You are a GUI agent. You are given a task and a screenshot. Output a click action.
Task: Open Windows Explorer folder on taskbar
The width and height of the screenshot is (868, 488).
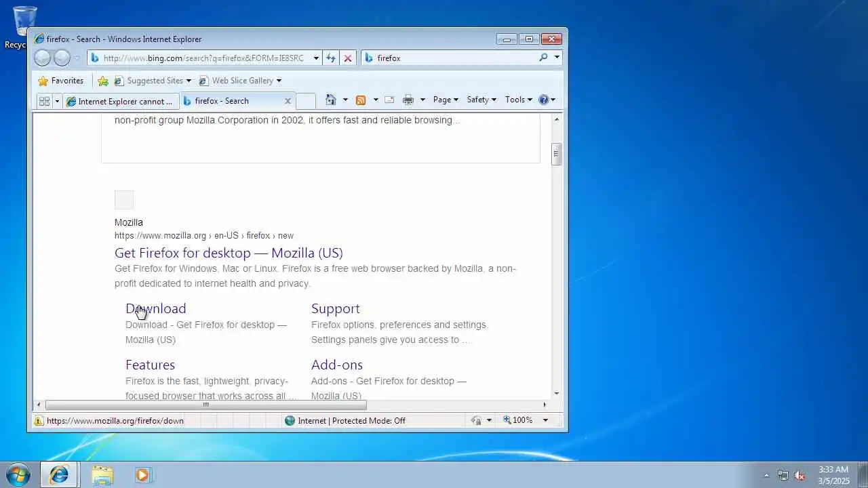coord(102,475)
